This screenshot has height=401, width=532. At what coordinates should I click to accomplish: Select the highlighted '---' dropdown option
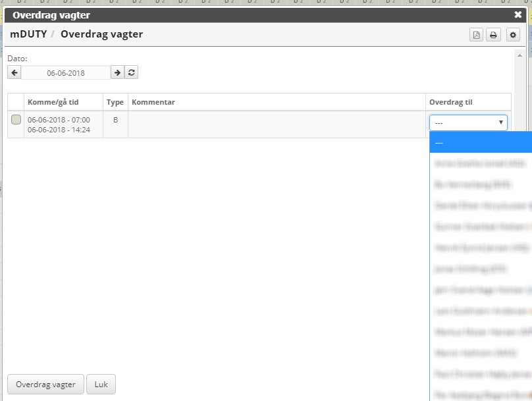(x=481, y=142)
